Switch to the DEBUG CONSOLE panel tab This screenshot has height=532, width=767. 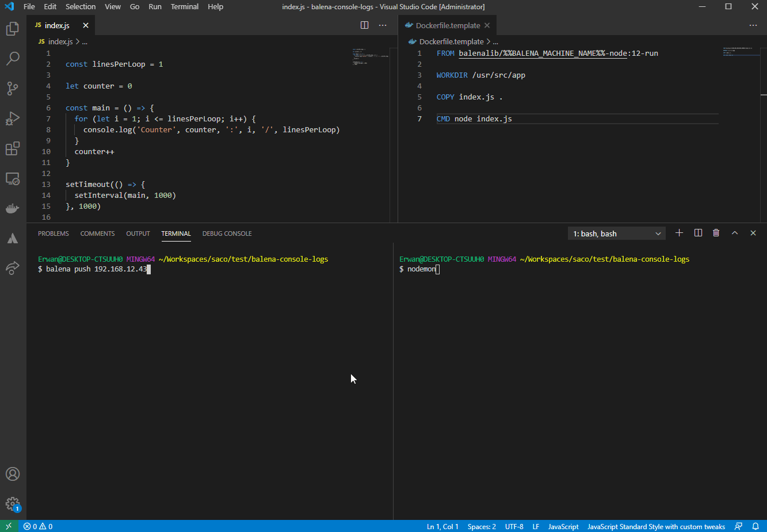coord(227,234)
